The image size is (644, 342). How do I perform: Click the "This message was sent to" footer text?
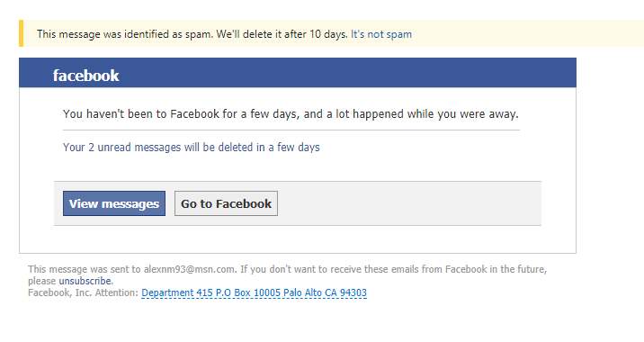point(85,270)
